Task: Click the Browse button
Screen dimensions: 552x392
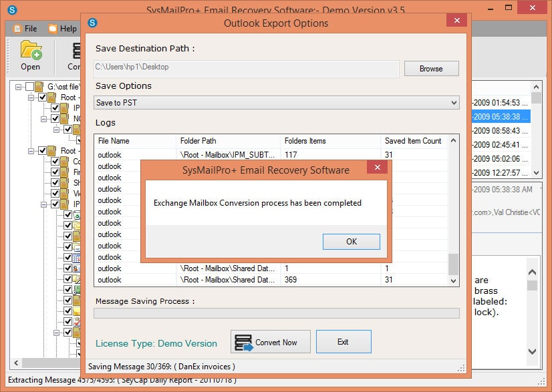Action: pos(431,69)
